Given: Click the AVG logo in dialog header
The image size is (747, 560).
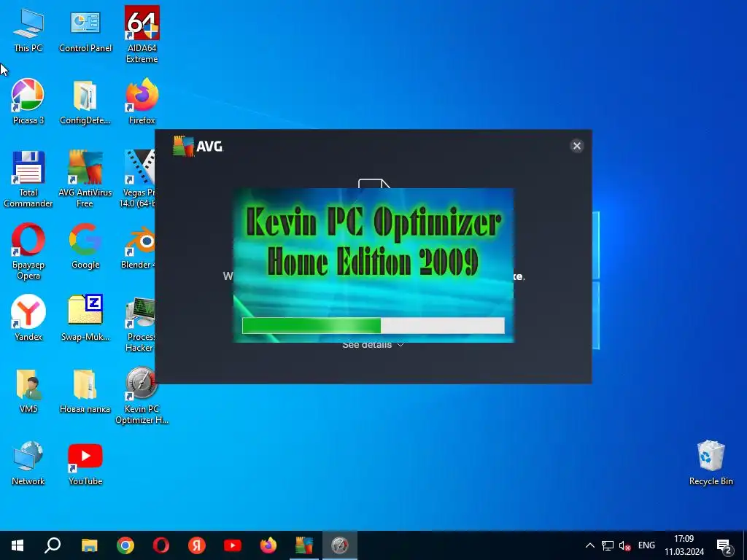Looking at the screenshot, I should click(x=197, y=146).
